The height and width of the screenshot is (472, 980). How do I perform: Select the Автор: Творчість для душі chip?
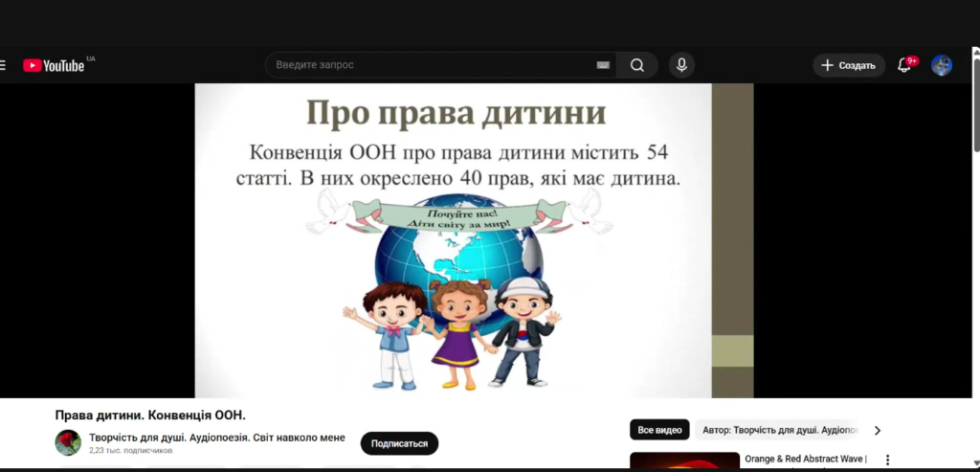click(780, 430)
